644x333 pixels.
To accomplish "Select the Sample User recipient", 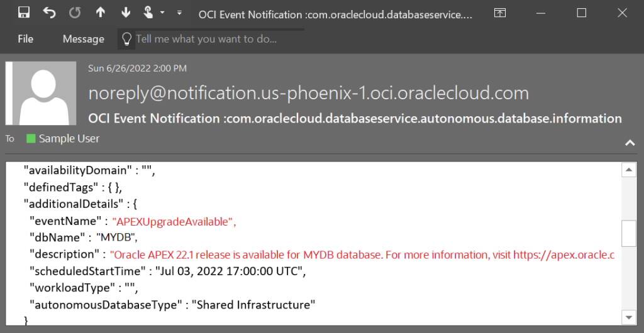I will coord(69,139).
